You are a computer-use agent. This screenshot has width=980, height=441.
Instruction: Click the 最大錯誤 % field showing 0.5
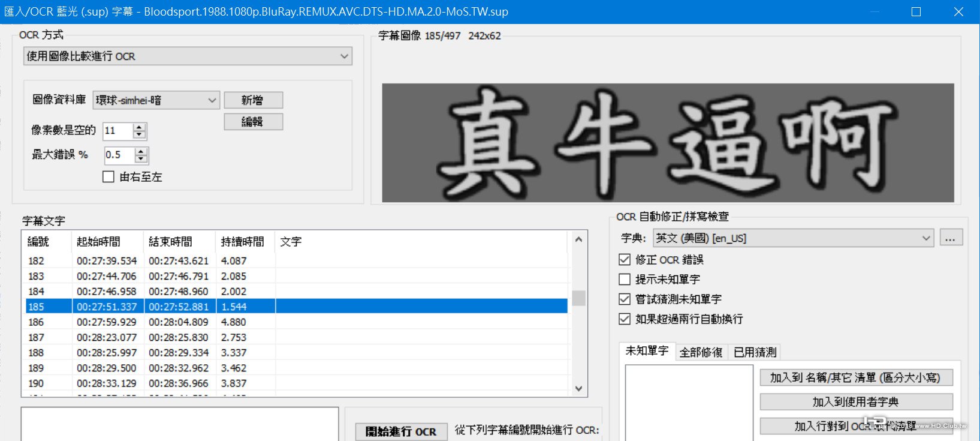click(x=119, y=155)
